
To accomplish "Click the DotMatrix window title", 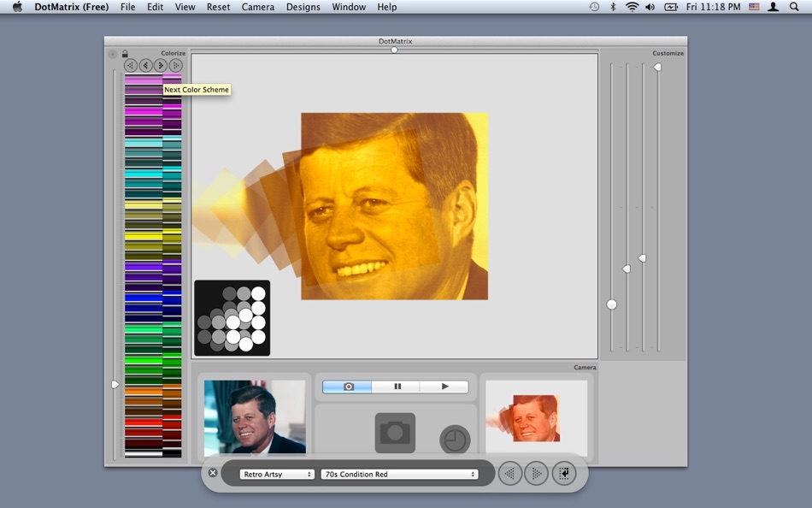I will point(395,41).
